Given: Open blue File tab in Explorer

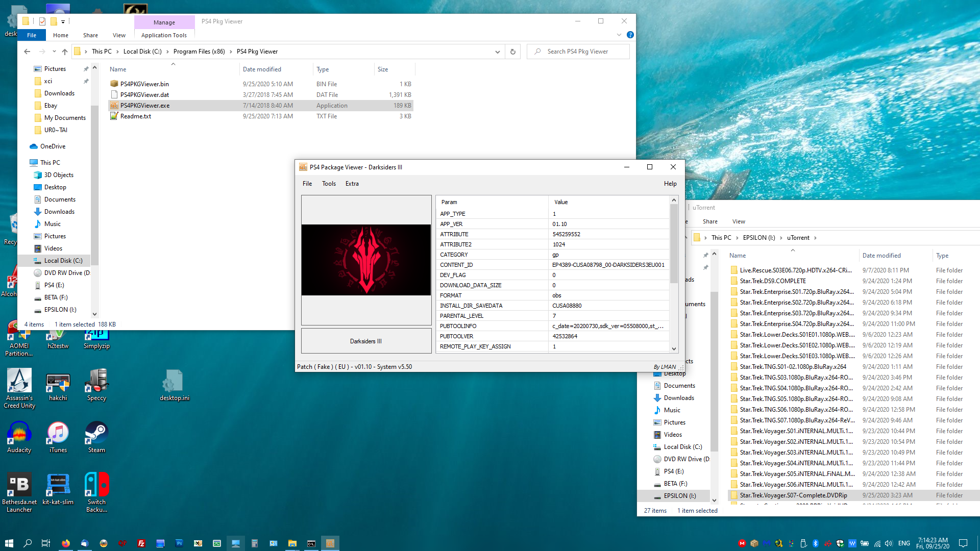Looking at the screenshot, I should pyautogui.click(x=32, y=35).
